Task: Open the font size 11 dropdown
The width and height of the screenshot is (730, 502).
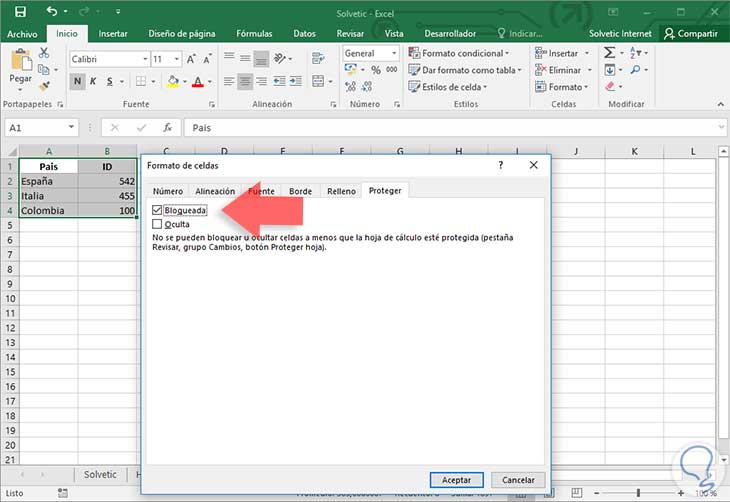Action: click(177, 59)
